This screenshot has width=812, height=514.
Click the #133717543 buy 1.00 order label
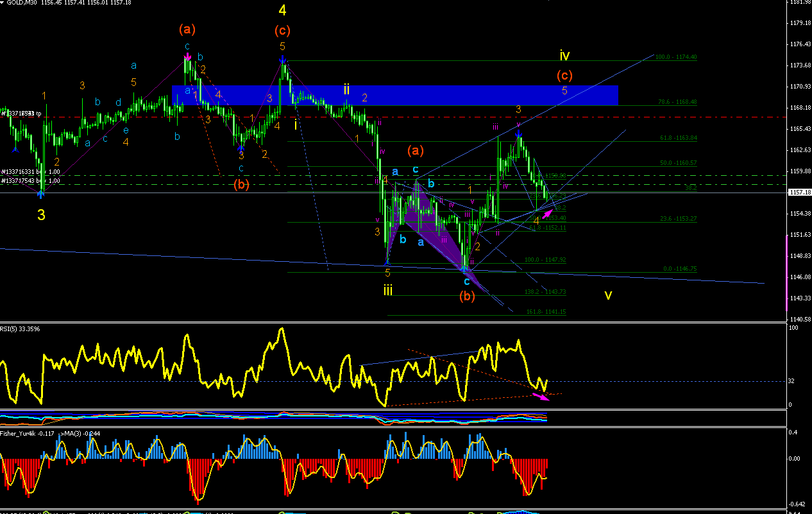point(30,181)
